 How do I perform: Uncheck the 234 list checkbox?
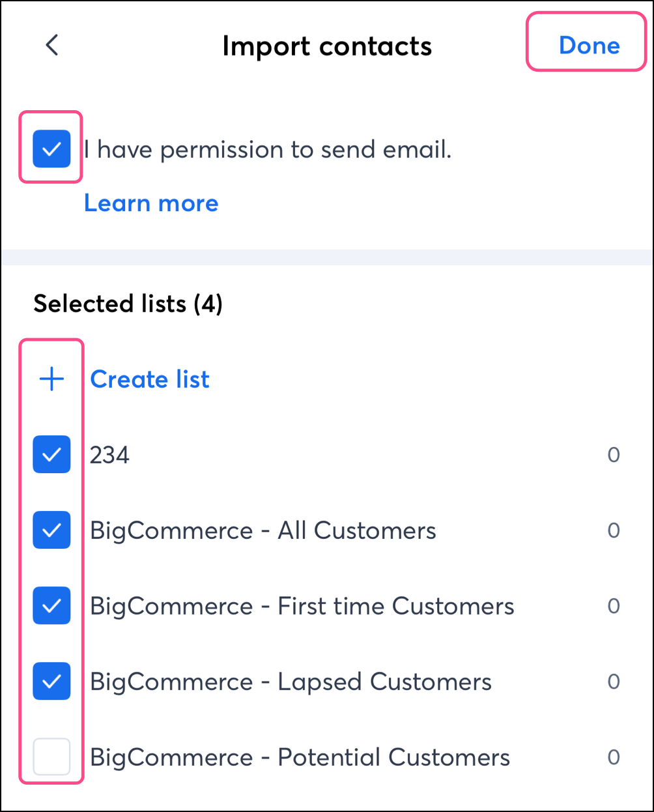click(x=51, y=454)
